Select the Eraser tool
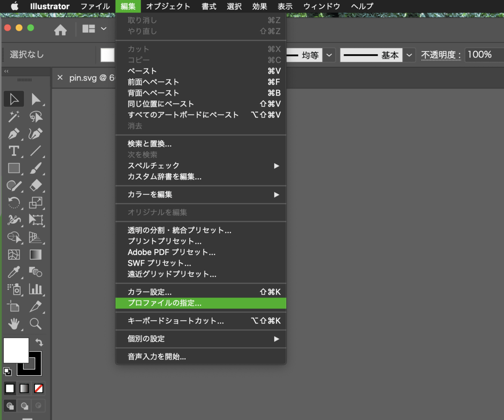Screen dimensions: 504x420 click(x=35, y=185)
